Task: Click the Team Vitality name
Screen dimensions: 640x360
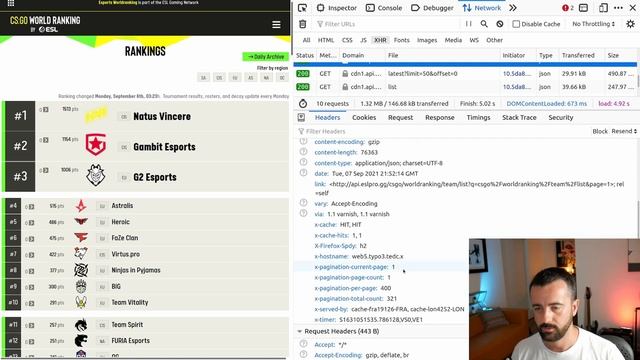Action: point(130,302)
